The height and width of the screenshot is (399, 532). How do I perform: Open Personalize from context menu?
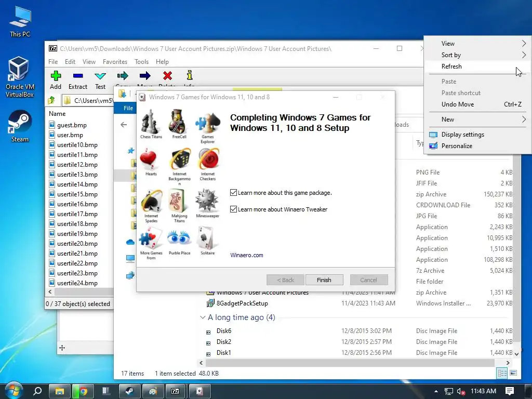click(478, 146)
